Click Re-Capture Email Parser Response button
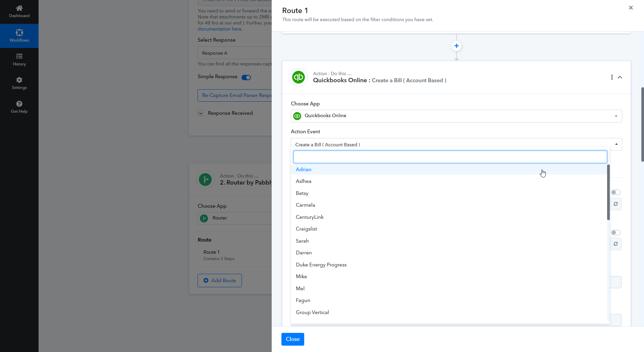The width and height of the screenshot is (644, 352). pyautogui.click(x=234, y=95)
